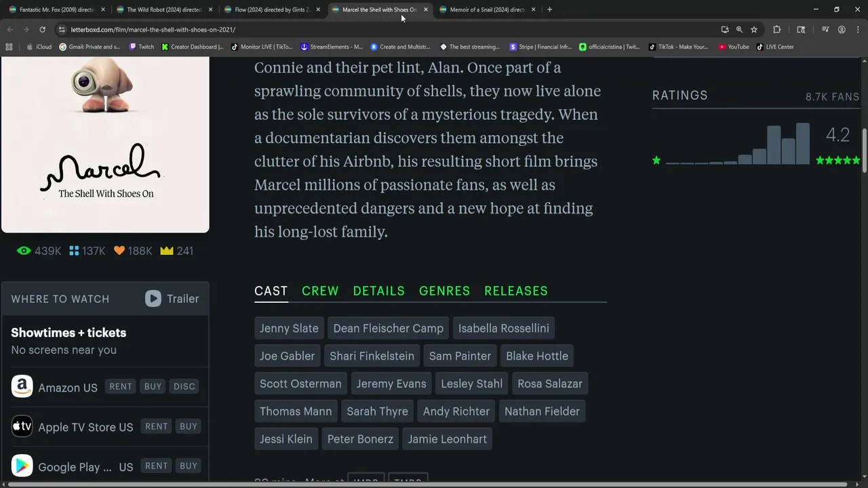Click BUY for Apple TV Store US
The image size is (868, 488).
(x=189, y=426)
